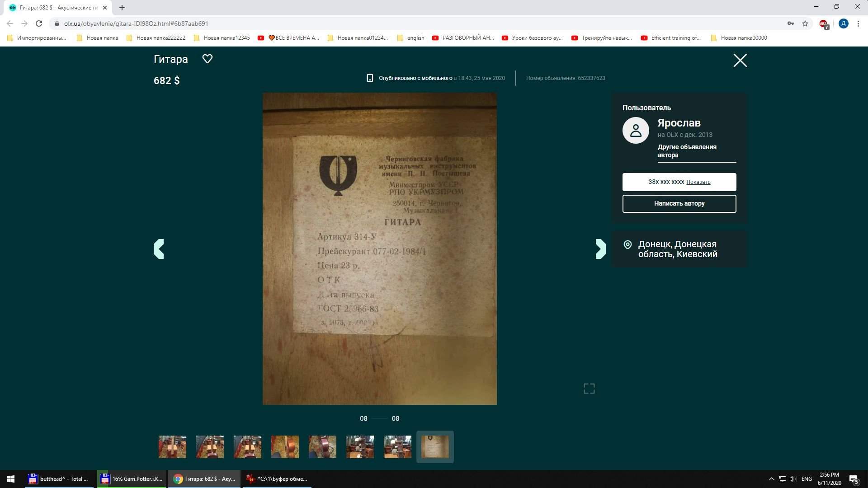Add listing to favorites with heart icon
The height and width of the screenshot is (488, 868).
(207, 59)
